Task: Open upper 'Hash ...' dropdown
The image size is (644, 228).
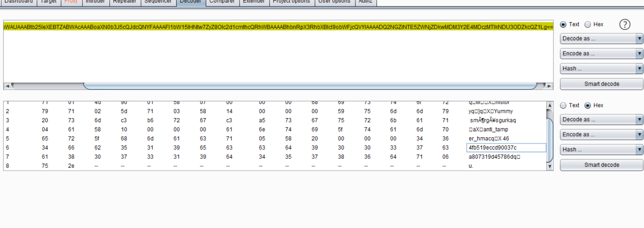Action: (x=601, y=69)
